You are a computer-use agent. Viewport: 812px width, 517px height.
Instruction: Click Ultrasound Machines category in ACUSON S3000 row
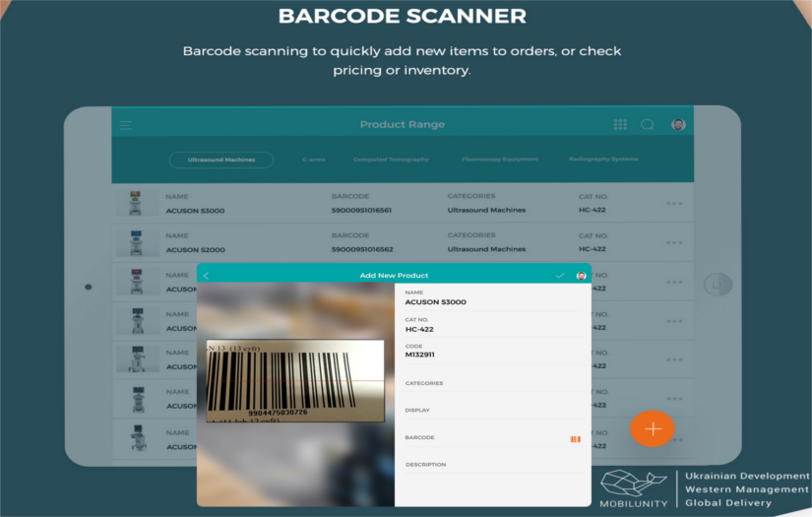click(x=486, y=210)
